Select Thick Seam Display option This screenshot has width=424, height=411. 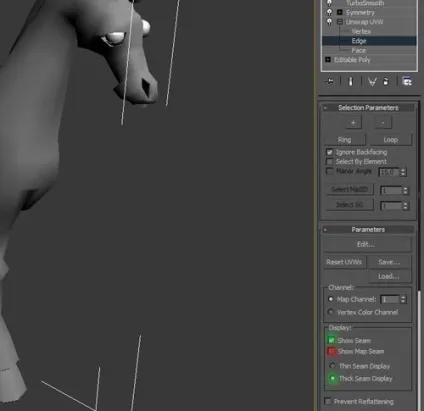(x=332, y=378)
